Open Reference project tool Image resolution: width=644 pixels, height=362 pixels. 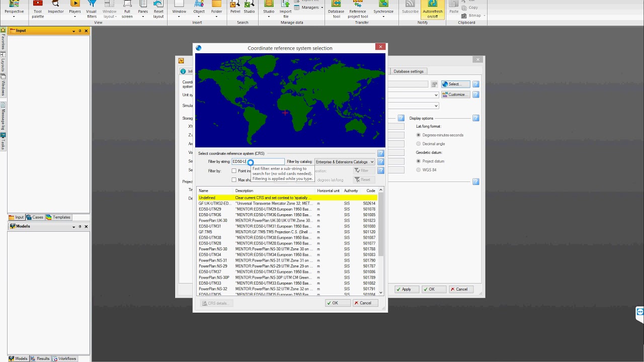coord(358,9)
